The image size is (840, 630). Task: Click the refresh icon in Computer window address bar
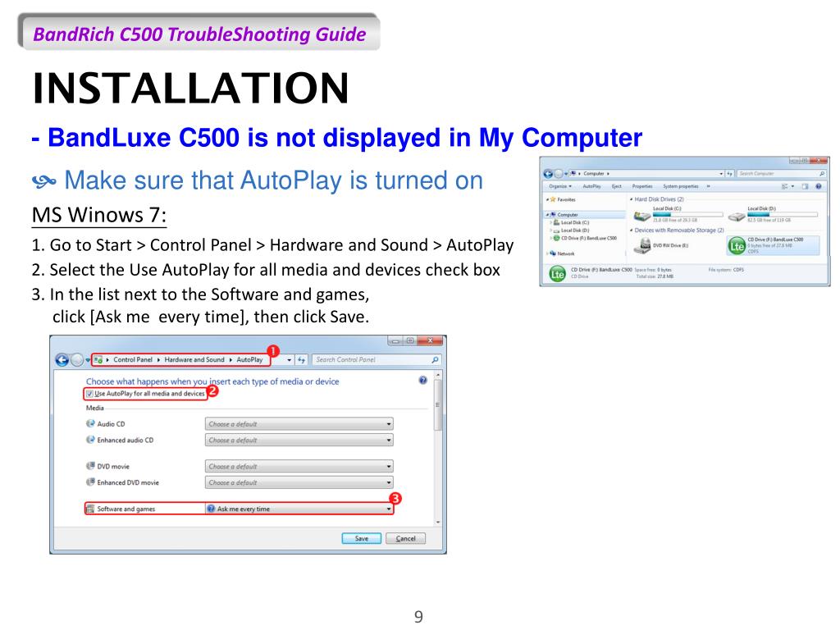(x=729, y=174)
